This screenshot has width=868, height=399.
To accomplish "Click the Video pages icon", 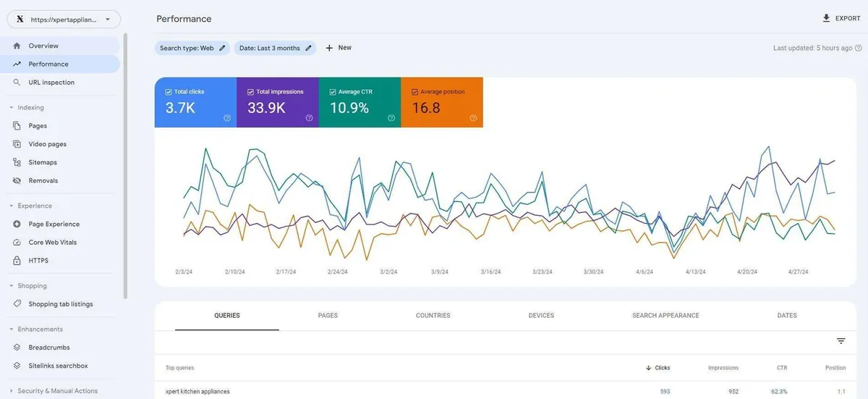I will point(17,144).
